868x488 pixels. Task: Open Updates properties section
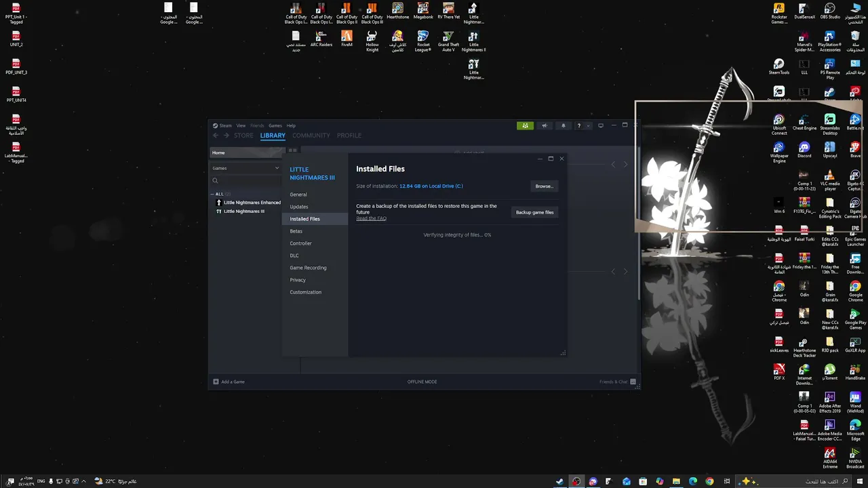tap(299, 207)
